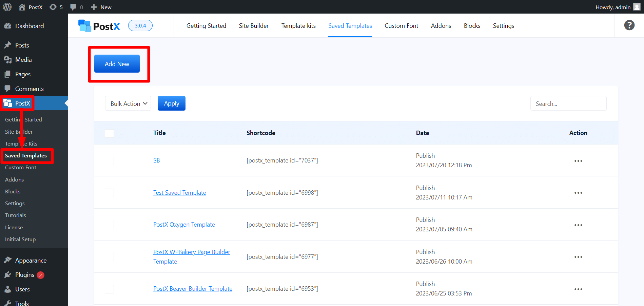Click inside the Search field

[x=568, y=103]
